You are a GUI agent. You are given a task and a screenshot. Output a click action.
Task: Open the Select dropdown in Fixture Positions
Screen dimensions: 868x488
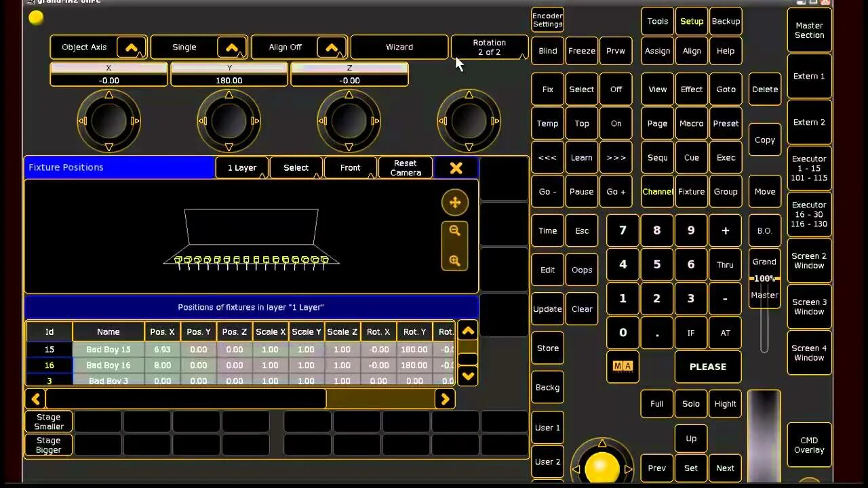(296, 168)
